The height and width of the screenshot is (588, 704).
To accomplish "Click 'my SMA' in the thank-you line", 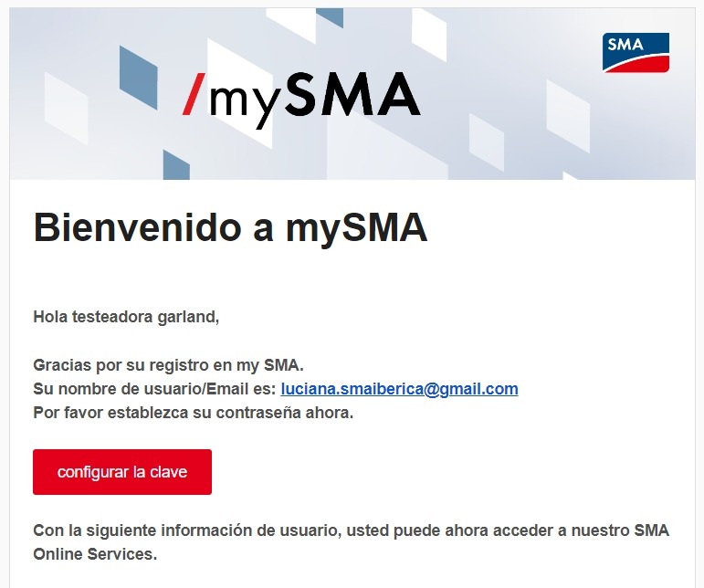I will pyautogui.click(x=264, y=365).
